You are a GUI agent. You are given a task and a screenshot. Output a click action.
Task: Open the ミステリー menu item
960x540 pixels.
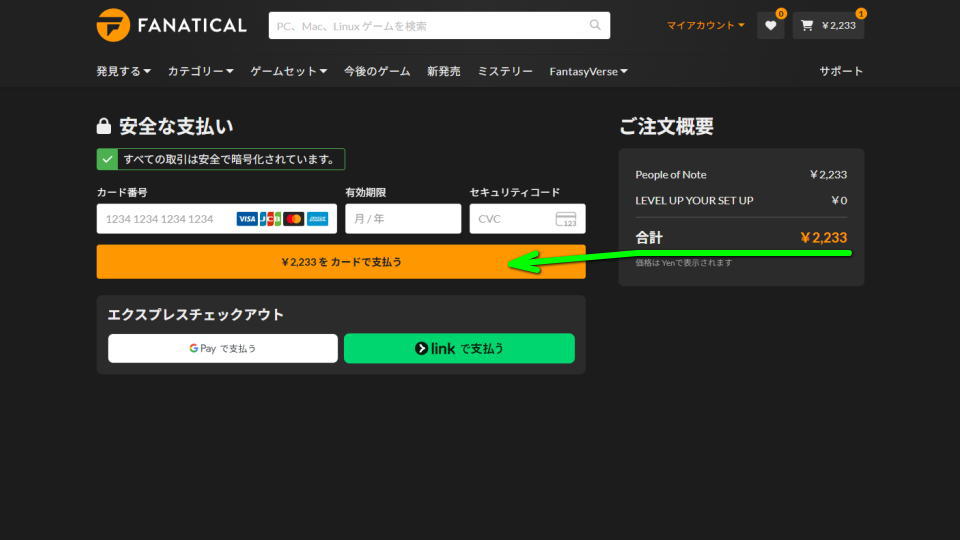[505, 71]
